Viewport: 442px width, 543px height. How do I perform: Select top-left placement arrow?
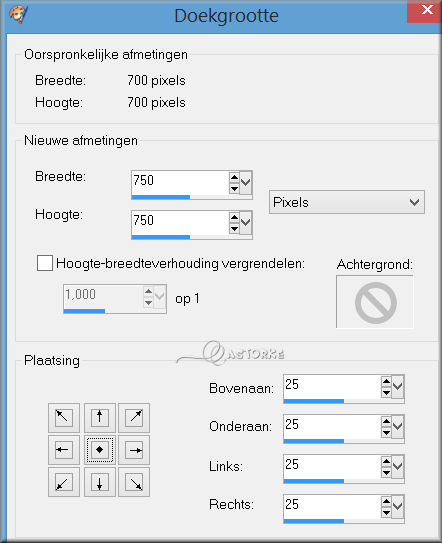tap(64, 418)
